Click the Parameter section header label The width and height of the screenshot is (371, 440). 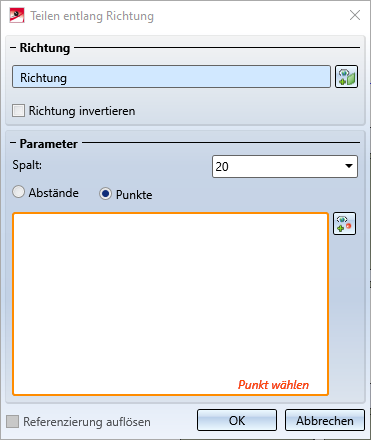(x=48, y=144)
